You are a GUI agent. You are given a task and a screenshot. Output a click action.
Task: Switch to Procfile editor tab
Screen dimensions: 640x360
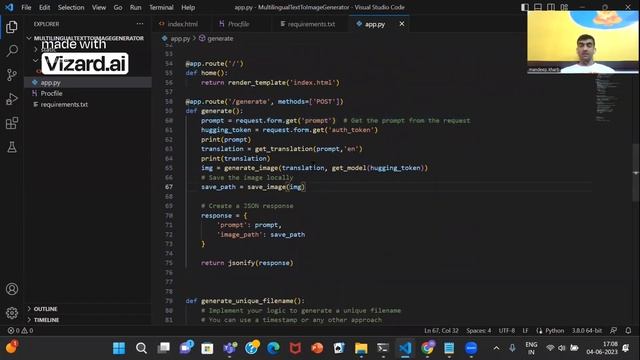click(x=241, y=24)
